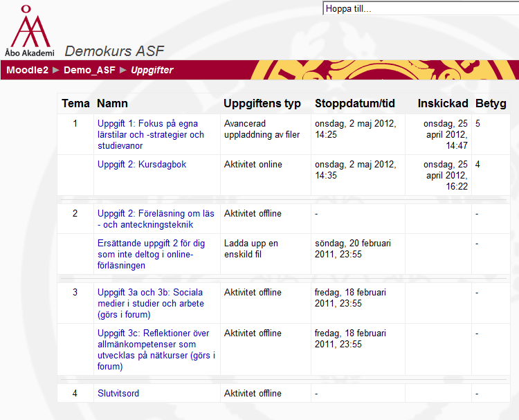Open the Slutvitsord assignment
Image resolution: width=519 pixels, height=420 pixels.
(x=118, y=393)
